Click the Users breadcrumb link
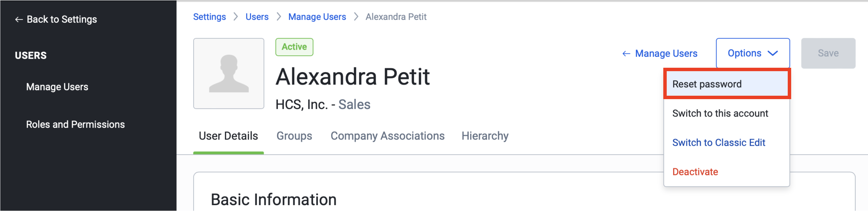 (257, 17)
